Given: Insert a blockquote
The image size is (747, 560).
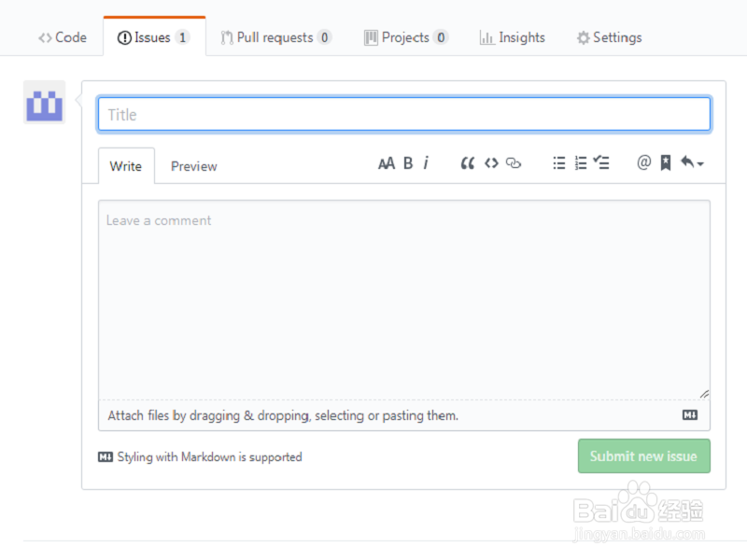Looking at the screenshot, I should pos(468,162).
